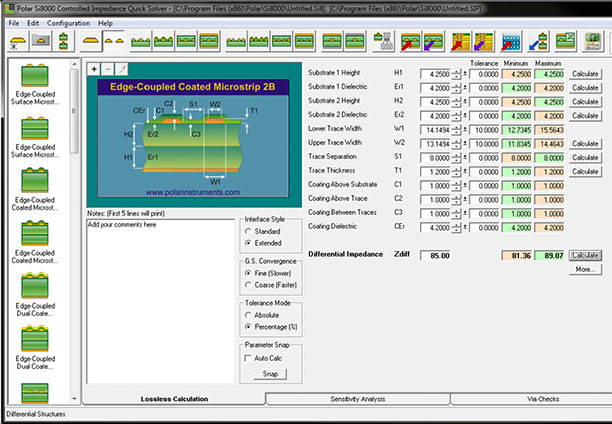The width and height of the screenshot is (612, 424).
Task: Enable the Auto Calc checkbox
Action: point(248,357)
